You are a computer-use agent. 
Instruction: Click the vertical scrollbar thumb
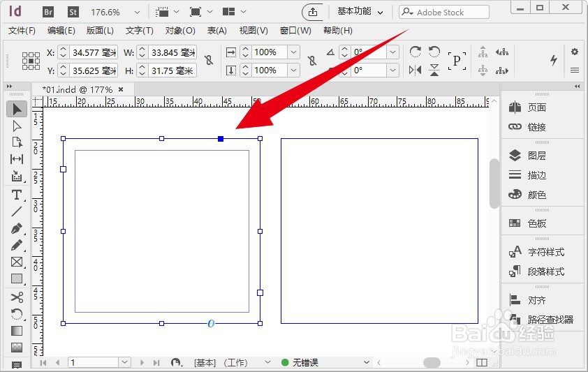coord(494,183)
